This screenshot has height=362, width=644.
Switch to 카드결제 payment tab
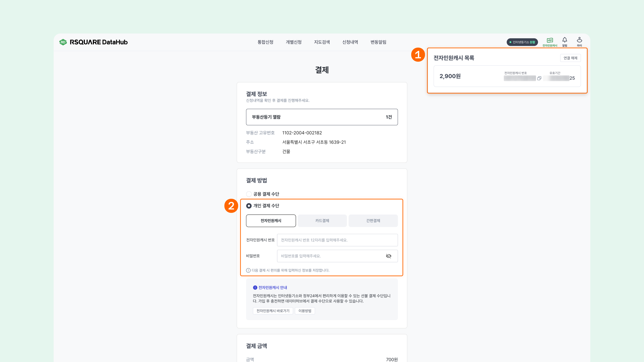point(322,221)
